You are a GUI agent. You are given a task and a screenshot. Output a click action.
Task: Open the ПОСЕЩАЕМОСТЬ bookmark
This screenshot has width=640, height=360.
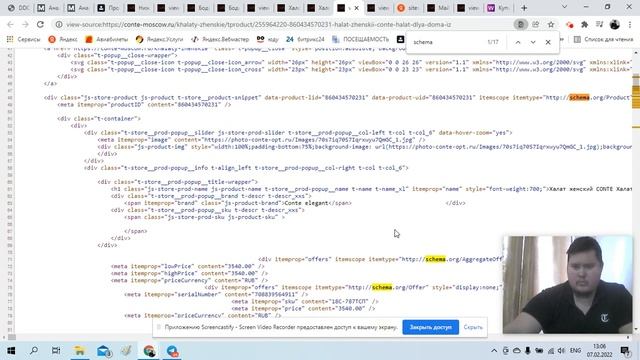pos(360,40)
